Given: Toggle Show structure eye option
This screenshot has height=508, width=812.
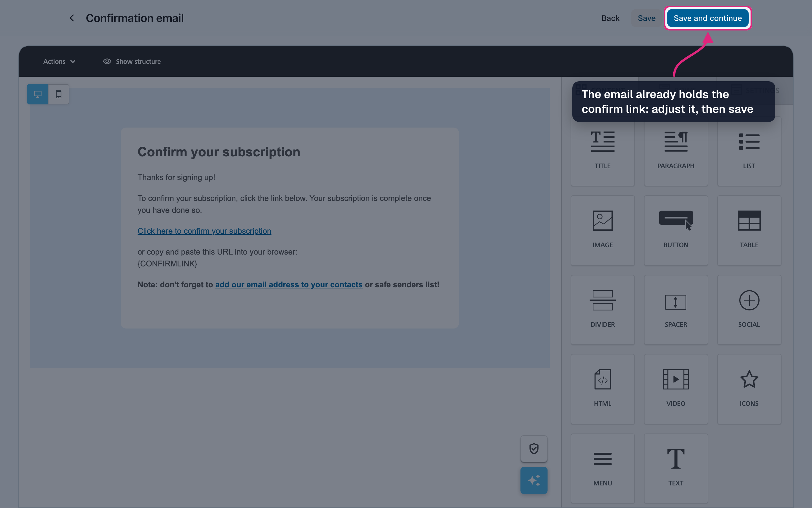Looking at the screenshot, I should click(x=132, y=62).
